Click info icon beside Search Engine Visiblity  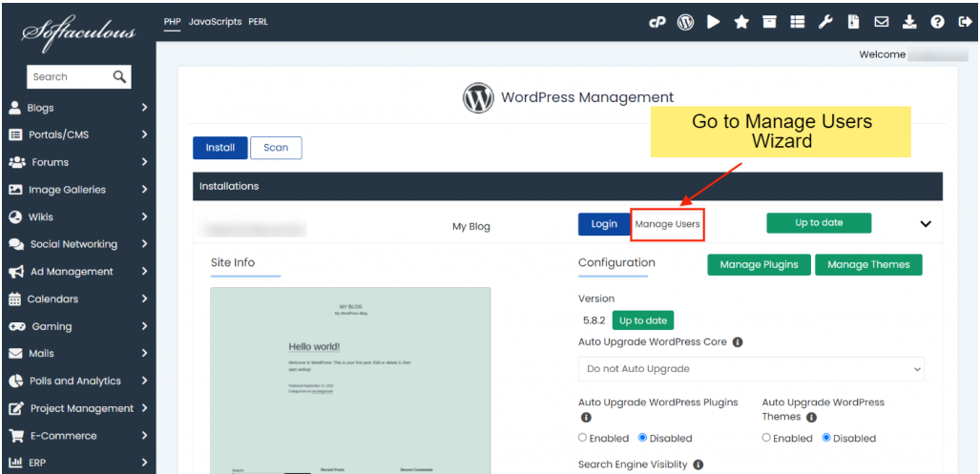tap(699, 464)
